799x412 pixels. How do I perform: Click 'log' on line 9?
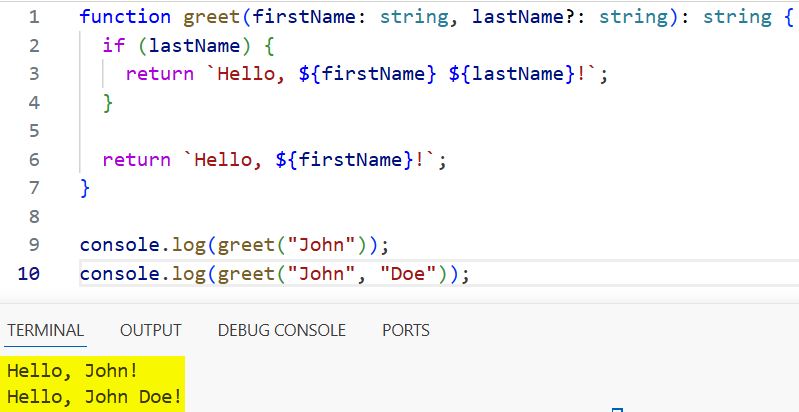[x=189, y=245]
